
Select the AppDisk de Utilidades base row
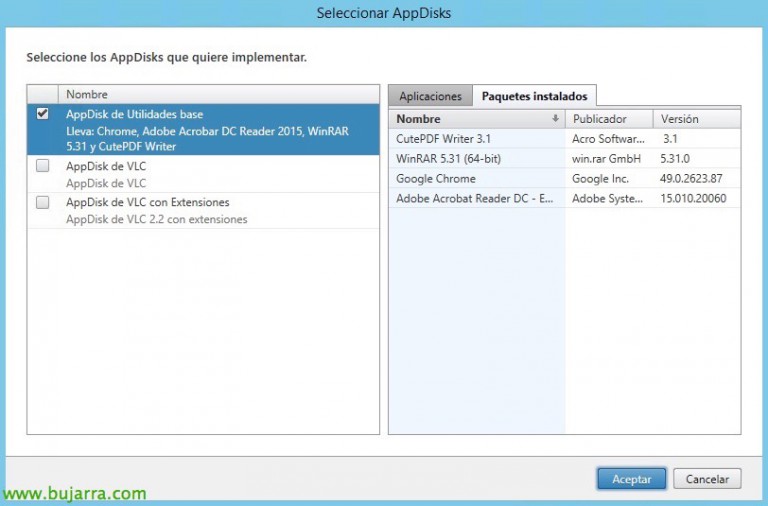(x=203, y=130)
